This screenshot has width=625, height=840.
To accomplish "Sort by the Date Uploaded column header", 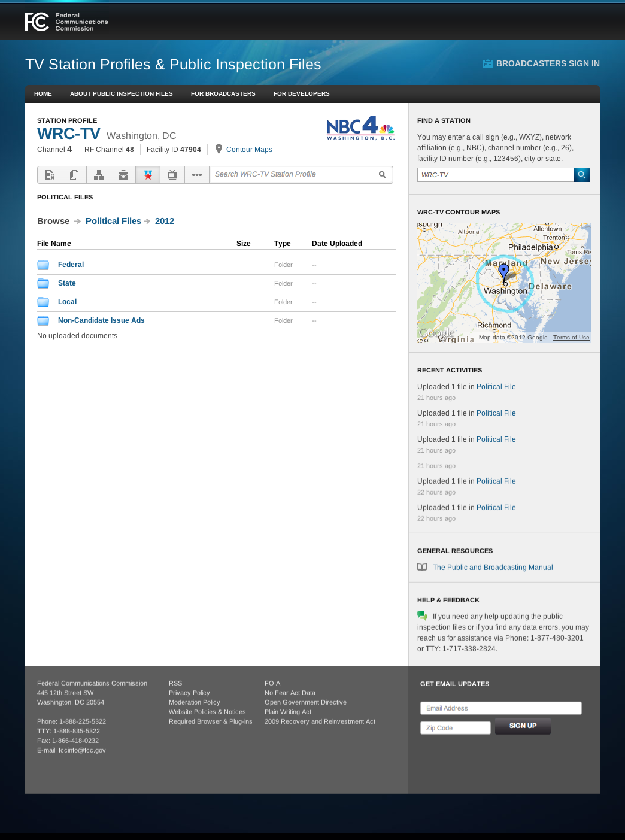I will click(x=337, y=244).
